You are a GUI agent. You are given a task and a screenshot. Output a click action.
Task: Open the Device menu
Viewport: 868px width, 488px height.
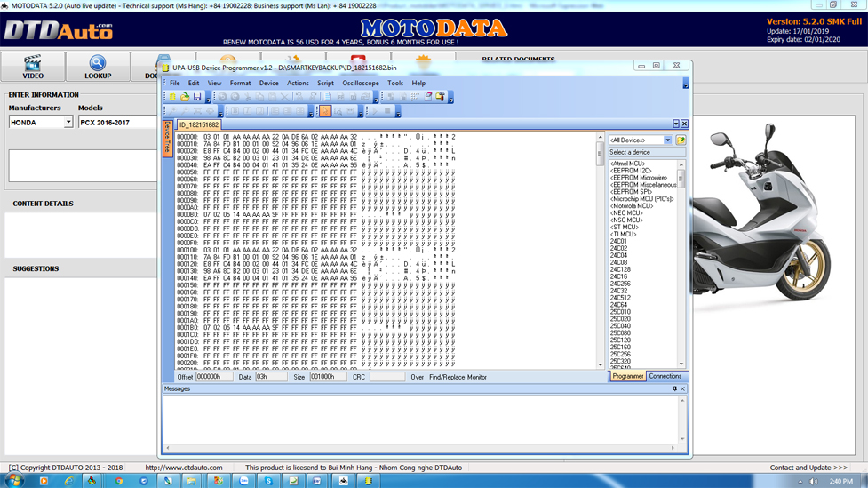(x=268, y=83)
